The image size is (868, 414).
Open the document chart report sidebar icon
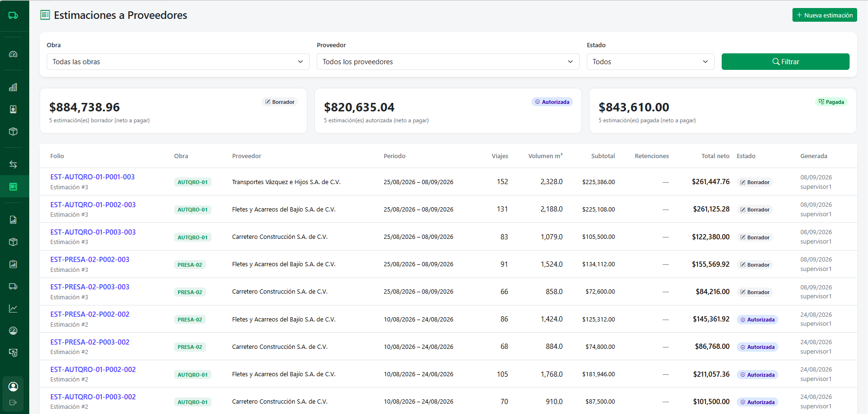[13, 220]
